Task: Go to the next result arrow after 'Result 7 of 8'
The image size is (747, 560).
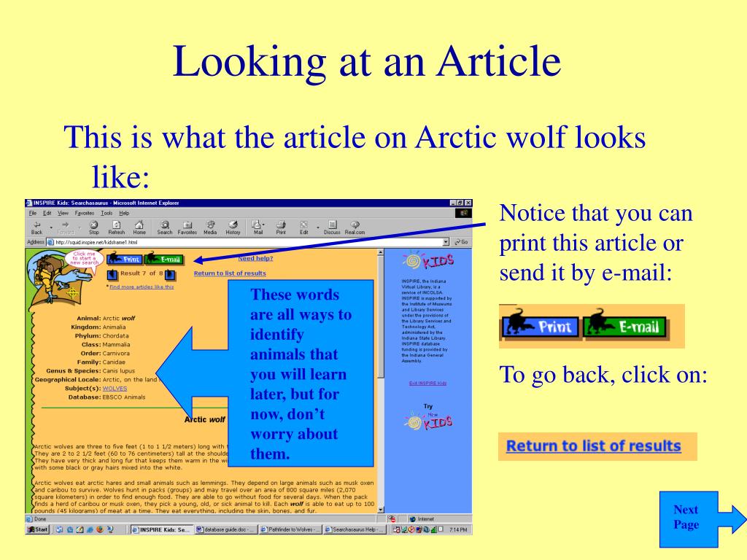Action: point(169,274)
